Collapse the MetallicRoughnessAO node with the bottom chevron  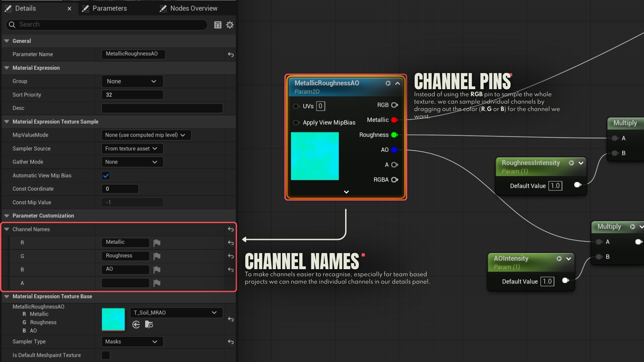346,192
